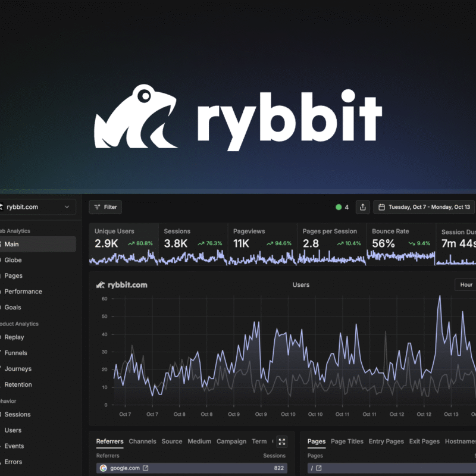Choose the Bounce Rate metric card

400,243
